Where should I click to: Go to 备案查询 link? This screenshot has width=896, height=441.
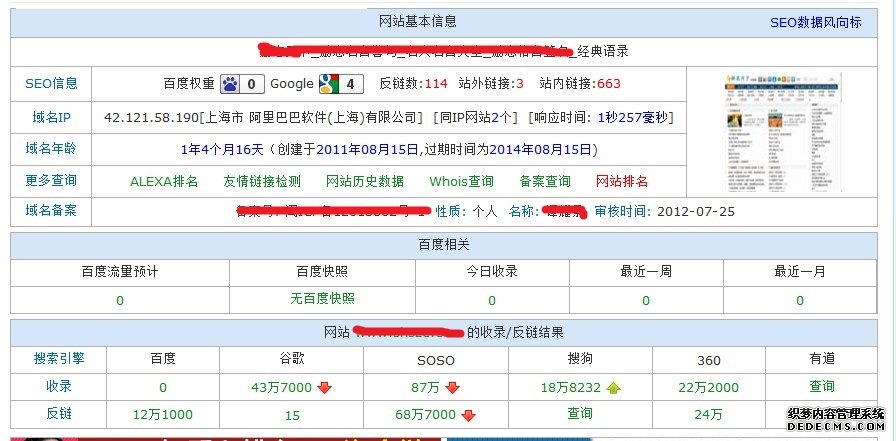point(545,181)
